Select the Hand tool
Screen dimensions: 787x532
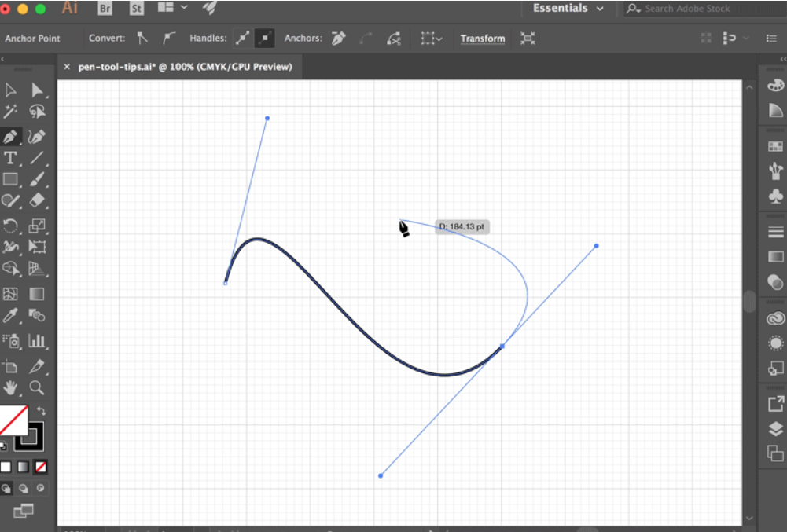click(x=11, y=387)
